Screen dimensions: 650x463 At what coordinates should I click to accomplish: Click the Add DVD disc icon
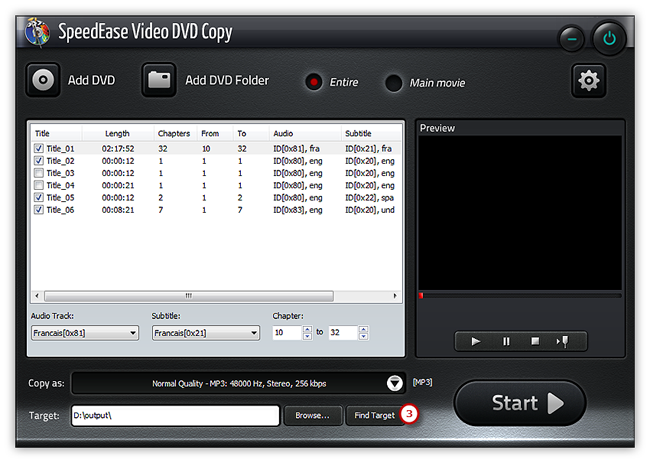(x=43, y=80)
